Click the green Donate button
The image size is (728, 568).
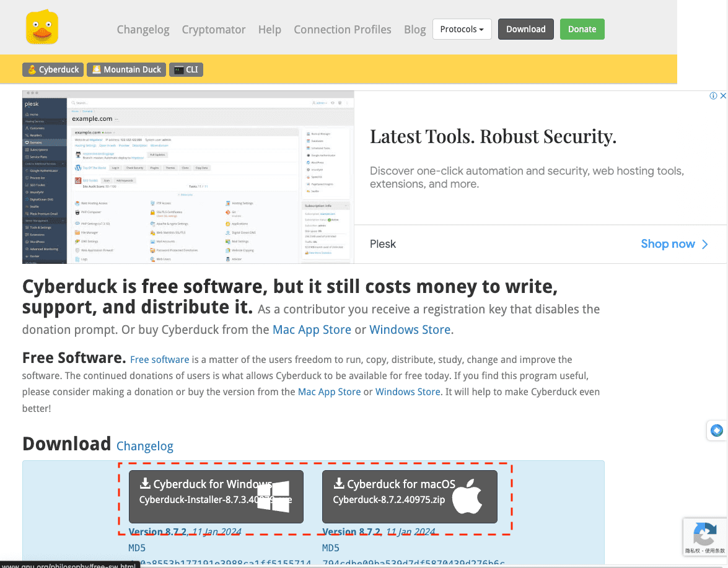(582, 29)
